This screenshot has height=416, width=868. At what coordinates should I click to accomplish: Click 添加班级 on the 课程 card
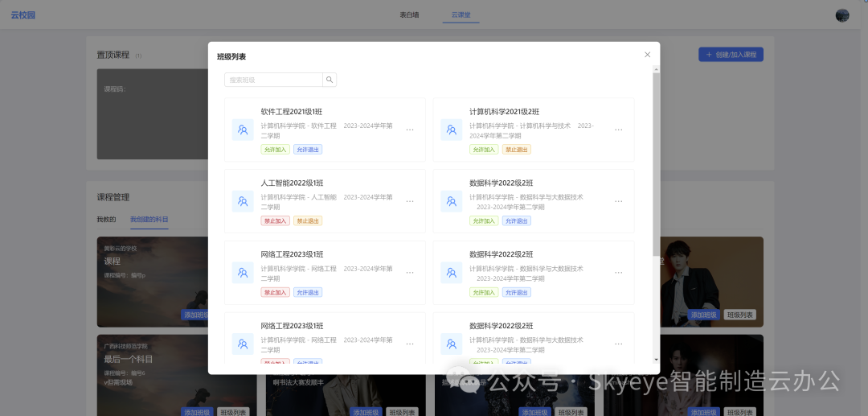click(194, 315)
